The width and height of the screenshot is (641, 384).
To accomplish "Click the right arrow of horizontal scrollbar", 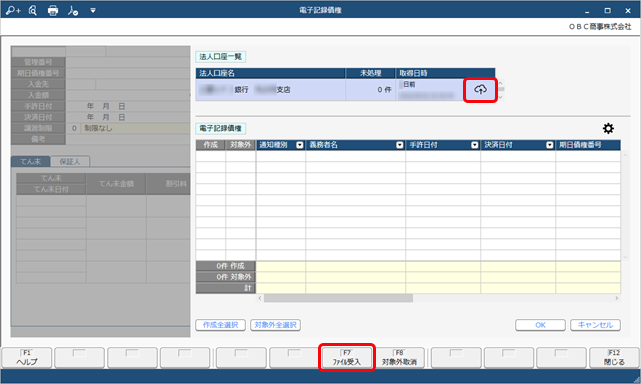I will tap(616, 299).
